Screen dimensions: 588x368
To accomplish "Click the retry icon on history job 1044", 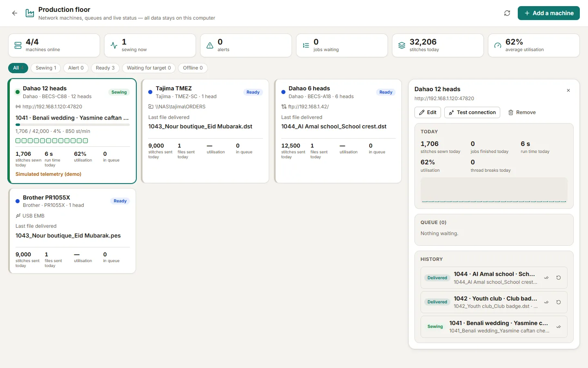I will click(559, 278).
